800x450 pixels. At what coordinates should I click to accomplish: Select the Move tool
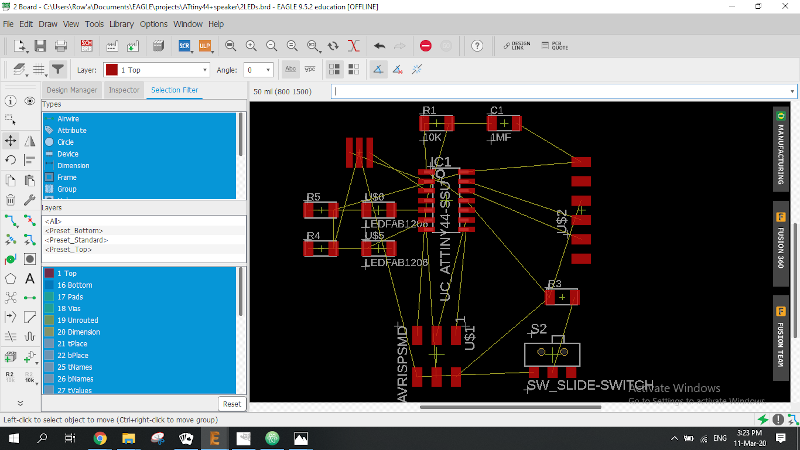coord(10,141)
